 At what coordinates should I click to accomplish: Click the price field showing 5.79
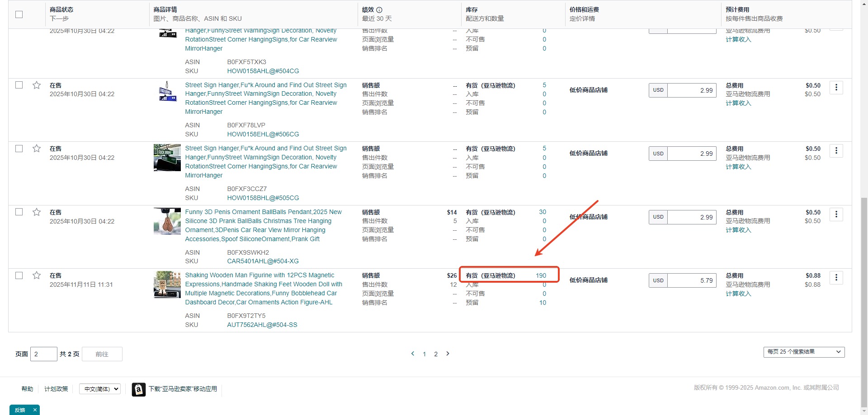tap(692, 280)
